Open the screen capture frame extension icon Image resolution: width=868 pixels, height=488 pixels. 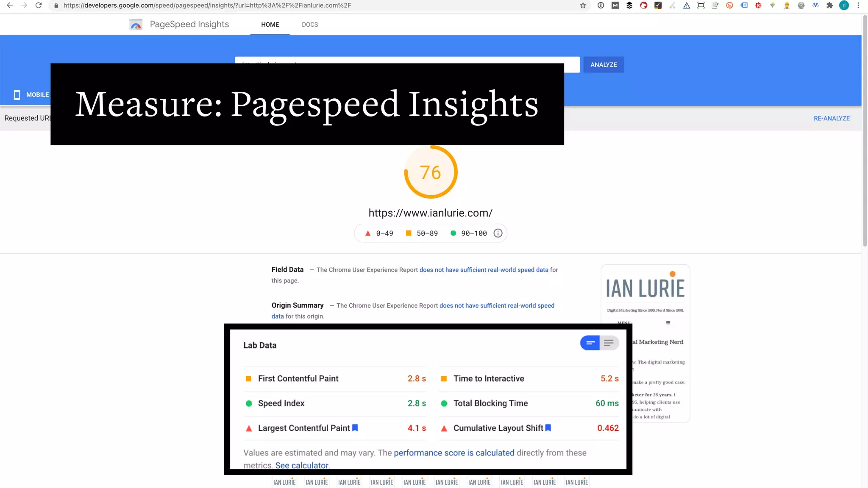(x=701, y=6)
